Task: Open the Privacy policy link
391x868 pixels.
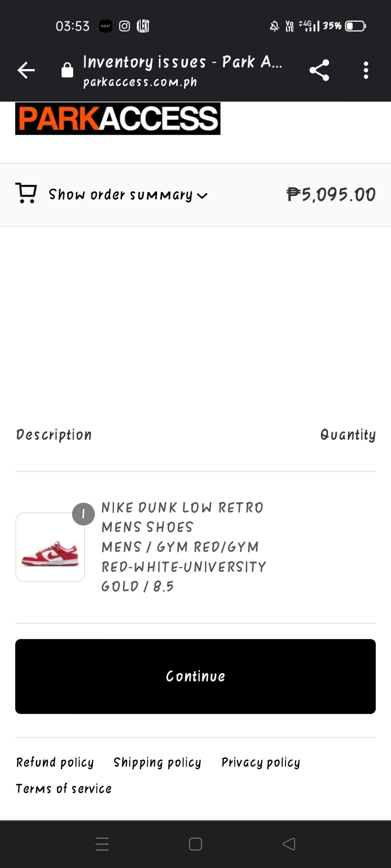Action: (x=261, y=762)
